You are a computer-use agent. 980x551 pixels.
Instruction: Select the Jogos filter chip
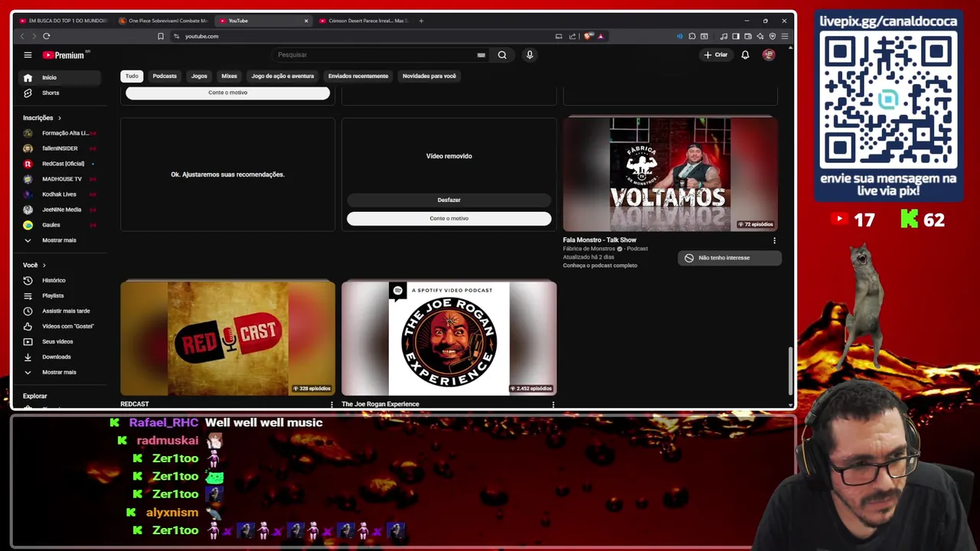[199, 76]
